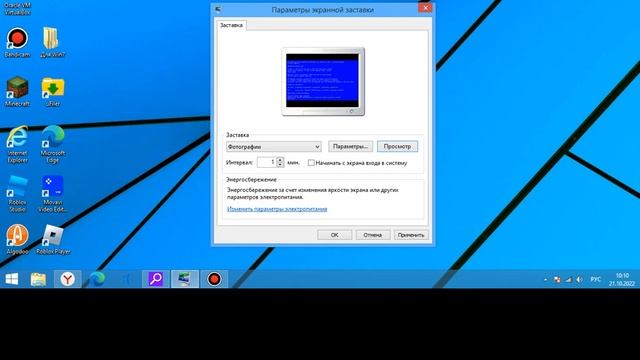
Task: Open the Roblox Studio desktop shortcut
Action: point(17,194)
